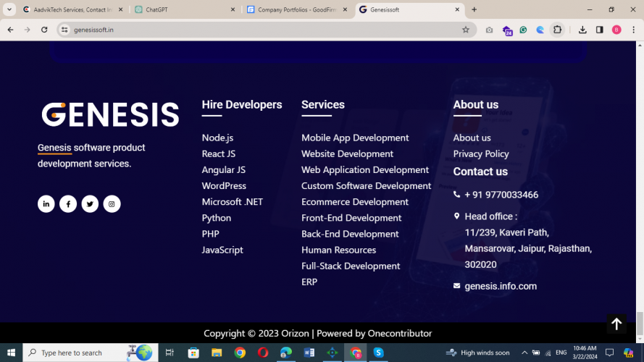The image size is (644, 362).
Task: Bookmark this page with the star icon
Action: pos(465,30)
